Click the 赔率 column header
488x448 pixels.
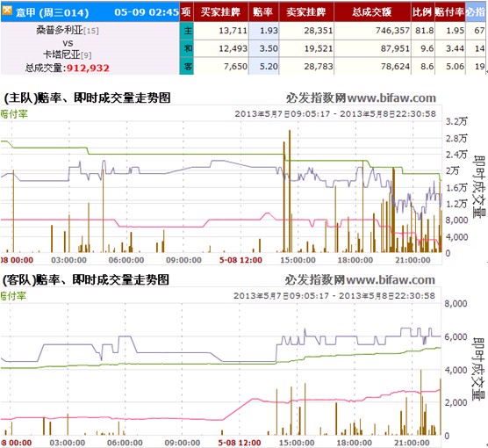coord(263,11)
